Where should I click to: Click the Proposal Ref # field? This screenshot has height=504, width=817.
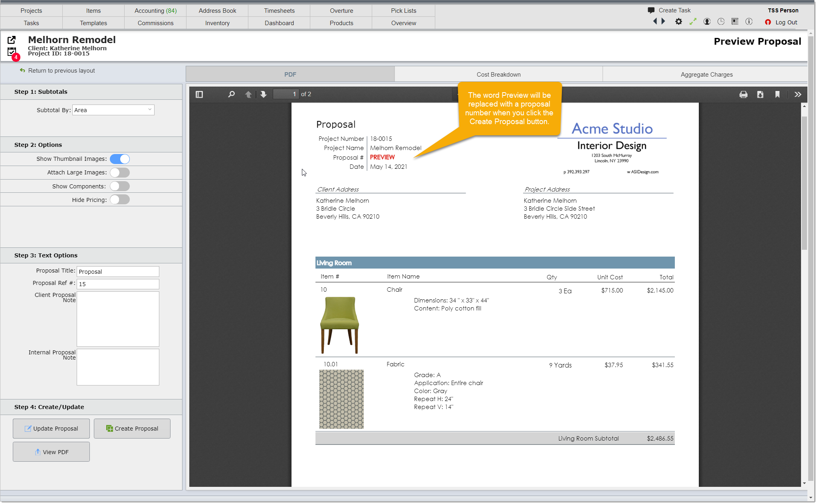[x=118, y=284]
